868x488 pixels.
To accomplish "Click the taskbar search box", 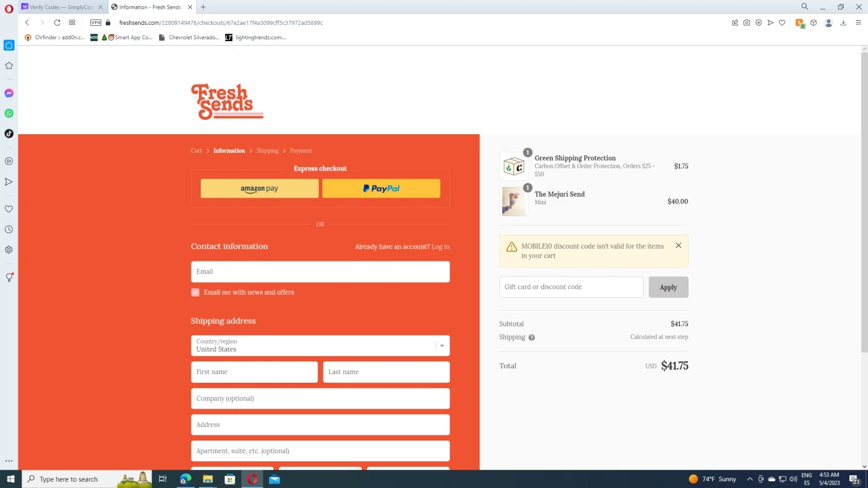I will tap(87, 479).
